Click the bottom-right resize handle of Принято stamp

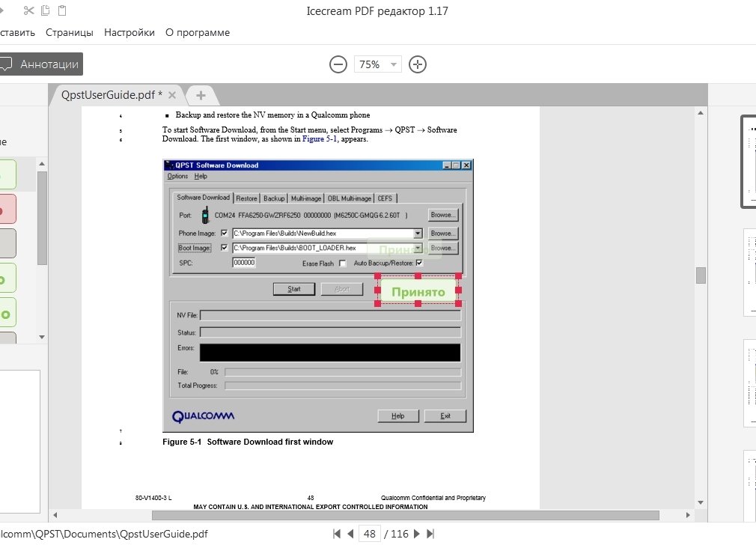point(459,303)
